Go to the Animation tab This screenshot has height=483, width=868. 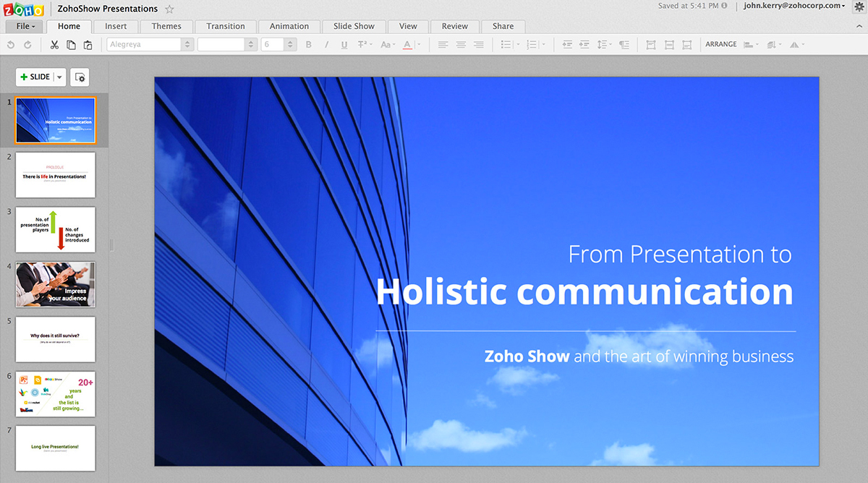click(x=289, y=27)
